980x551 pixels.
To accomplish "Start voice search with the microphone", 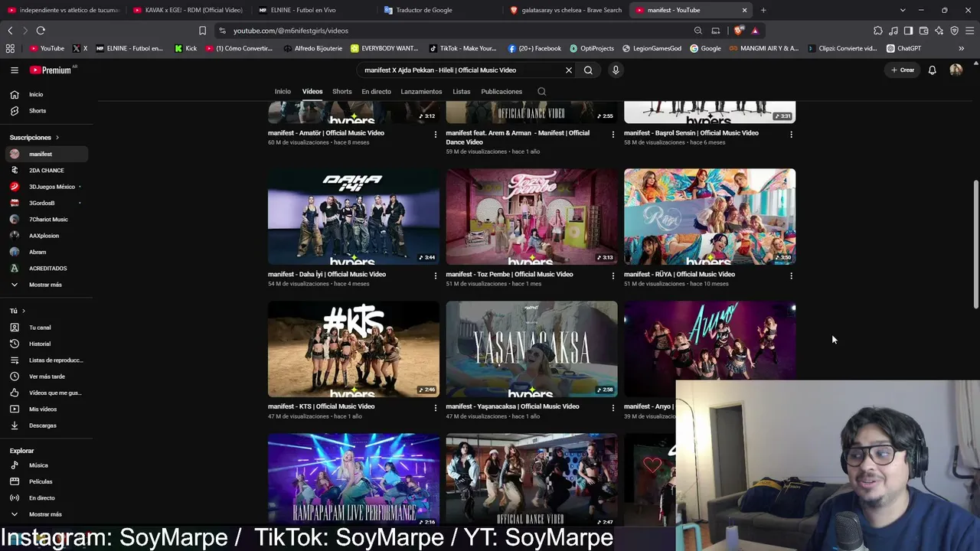I will pyautogui.click(x=615, y=70).
